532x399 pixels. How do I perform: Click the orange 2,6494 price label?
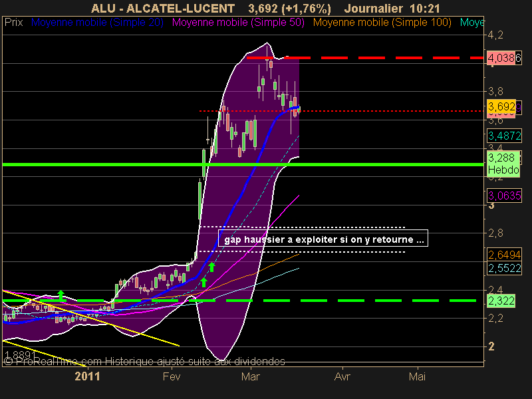tap(504, 255)
